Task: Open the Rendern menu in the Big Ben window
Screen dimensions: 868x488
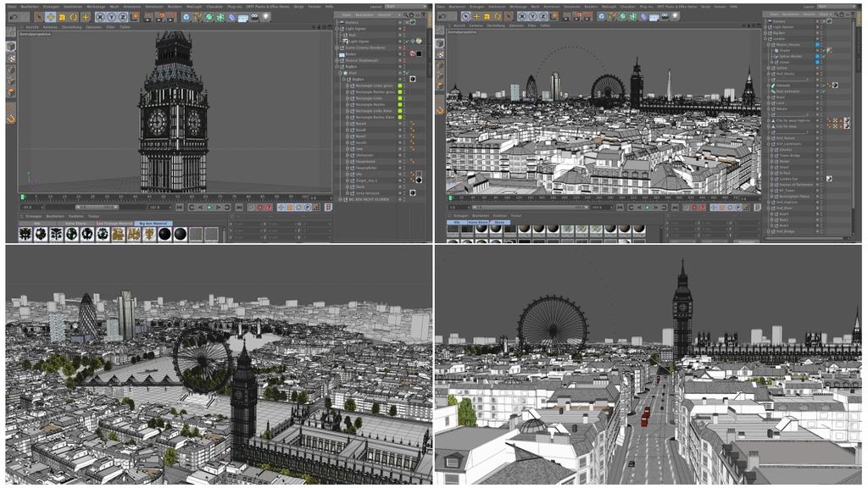Action: click(173, 6)
